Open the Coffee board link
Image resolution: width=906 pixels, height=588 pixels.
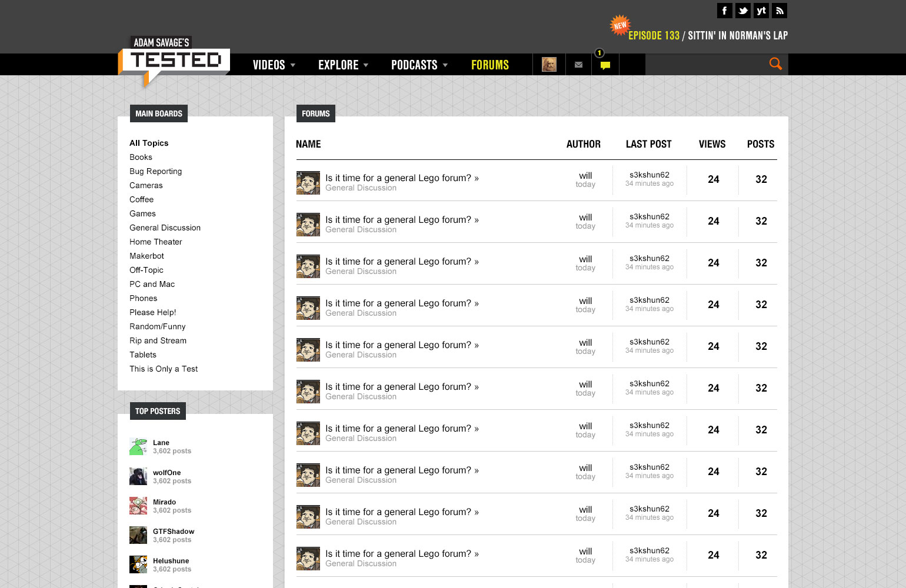[141, 199]
